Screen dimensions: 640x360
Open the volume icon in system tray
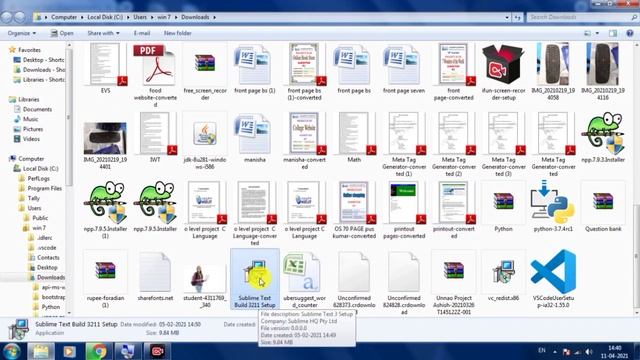pyautogui.click(x=589, y=351)
